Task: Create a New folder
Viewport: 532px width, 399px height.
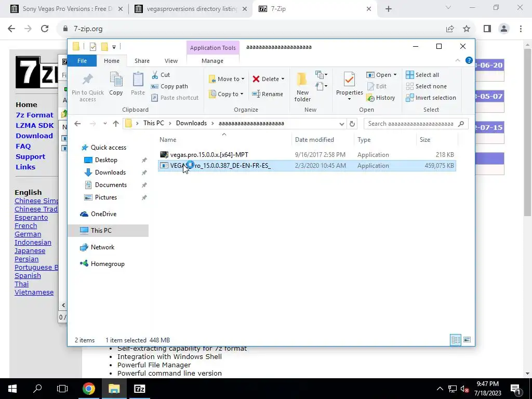Action: point(302,87)
